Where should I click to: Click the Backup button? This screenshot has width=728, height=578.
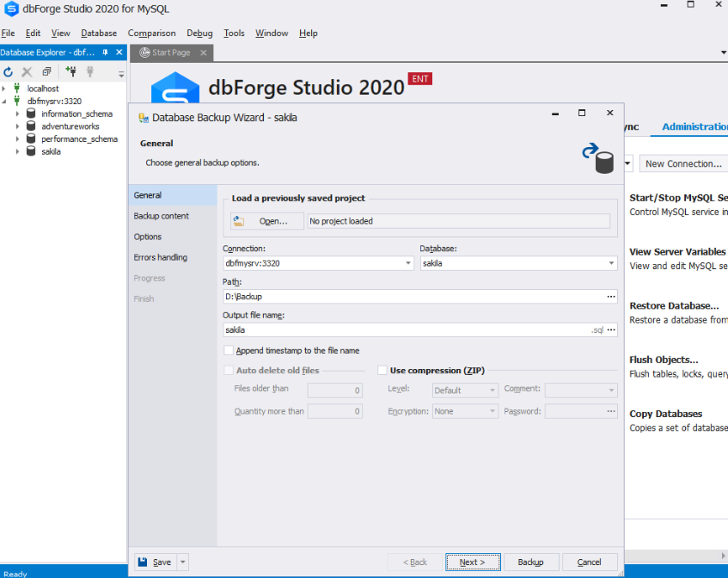tap(530, 563)
